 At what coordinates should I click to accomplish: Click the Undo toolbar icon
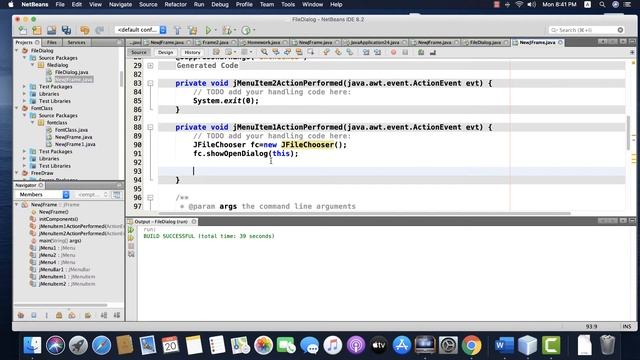coord(84,30)
